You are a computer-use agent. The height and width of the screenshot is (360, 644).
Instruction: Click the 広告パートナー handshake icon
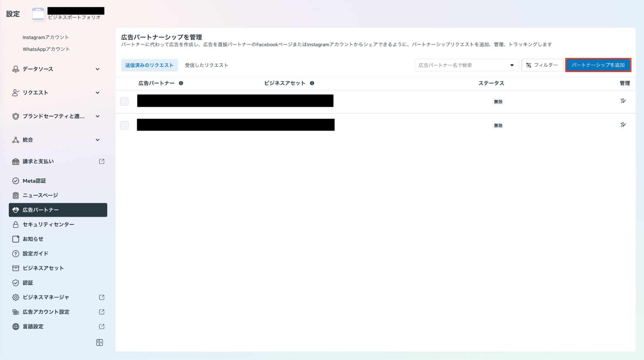(x=15, y=210)
